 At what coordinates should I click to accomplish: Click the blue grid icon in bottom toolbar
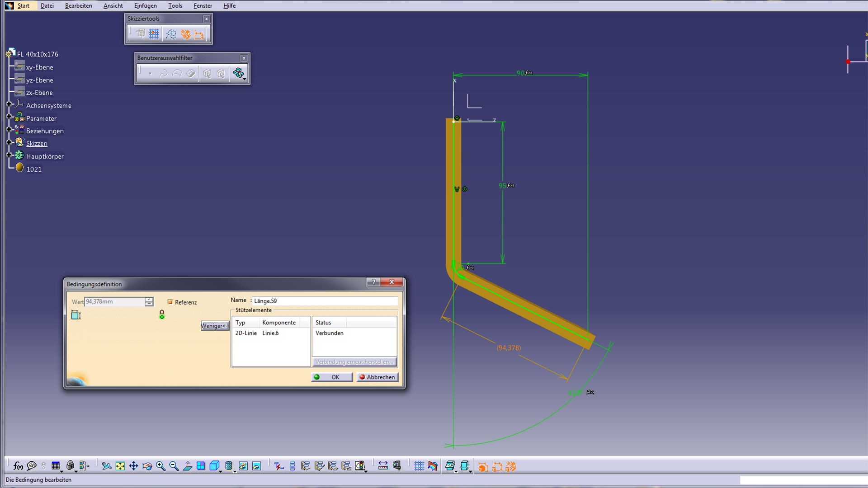pyautogui.click(x=419, y=466)
